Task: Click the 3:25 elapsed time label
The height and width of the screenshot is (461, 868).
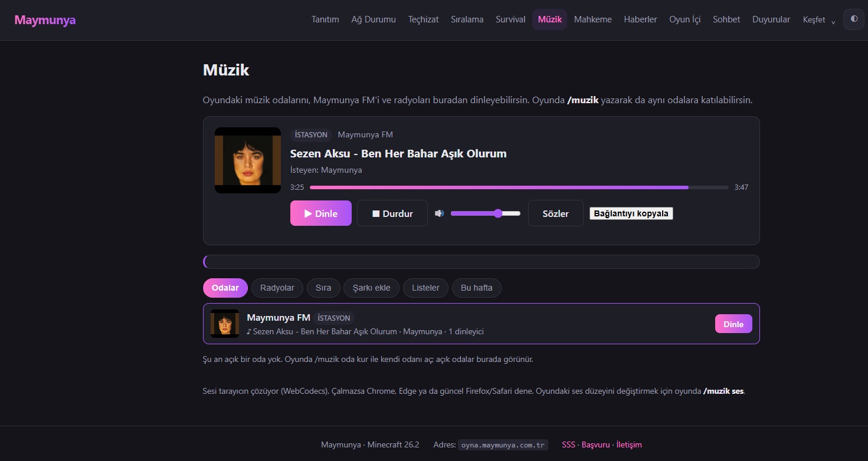Action: click(297, 187)
